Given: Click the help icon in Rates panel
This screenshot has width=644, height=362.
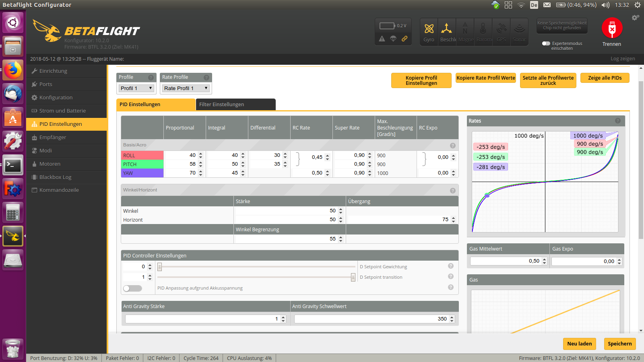Looking at the screenshot, I should click(618, 121).
